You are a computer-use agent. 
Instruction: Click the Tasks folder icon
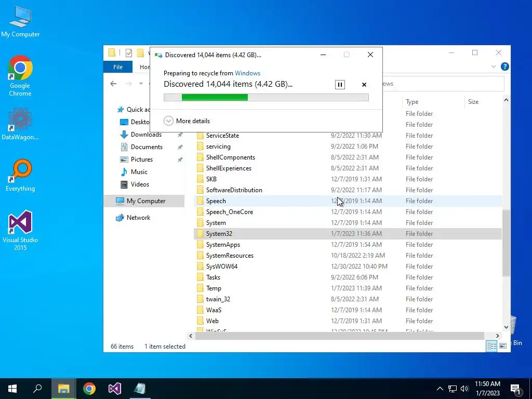pos(200,277)
